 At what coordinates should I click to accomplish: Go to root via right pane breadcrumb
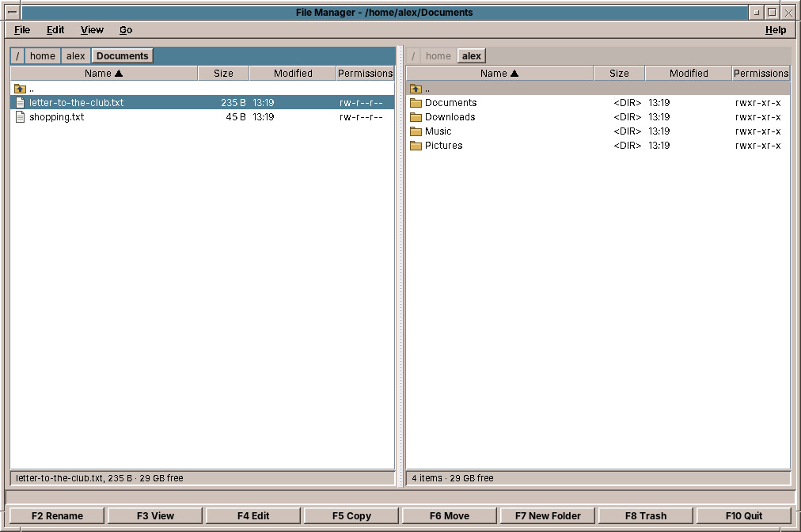coord(413,55)
